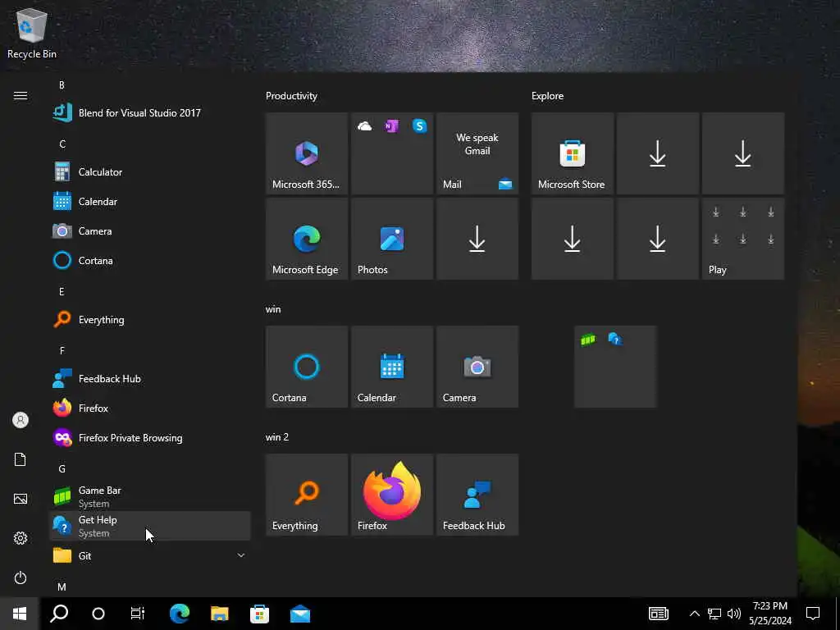Screen dimensions: 840x630
Task: Open tile folder with OneDrive, OneNote, Skype
Action: (x=392, y=153)
